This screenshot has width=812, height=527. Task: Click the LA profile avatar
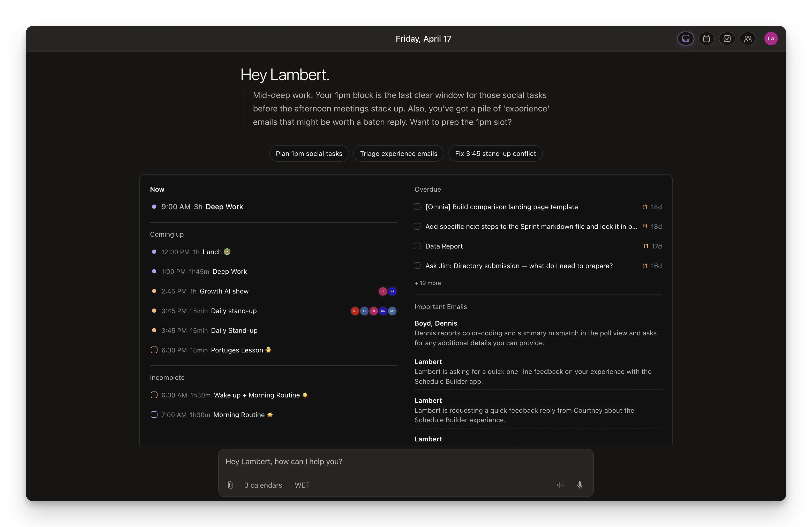pyautogui.click(x=771, y=39)
